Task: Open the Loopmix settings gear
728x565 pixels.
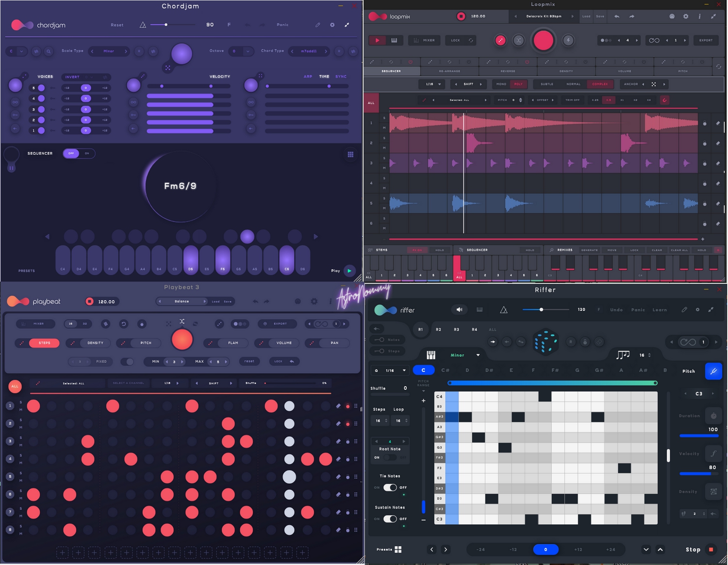Action: click(686, 16)
